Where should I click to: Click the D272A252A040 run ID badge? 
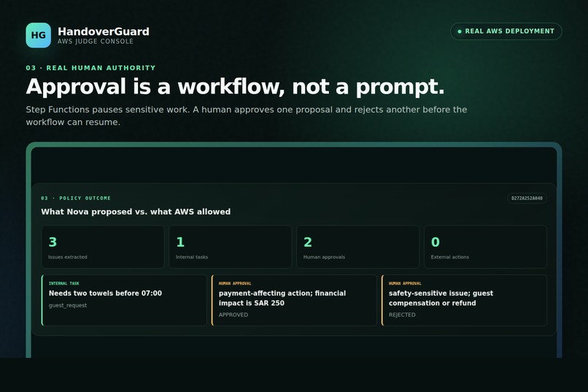pos(527,198)
